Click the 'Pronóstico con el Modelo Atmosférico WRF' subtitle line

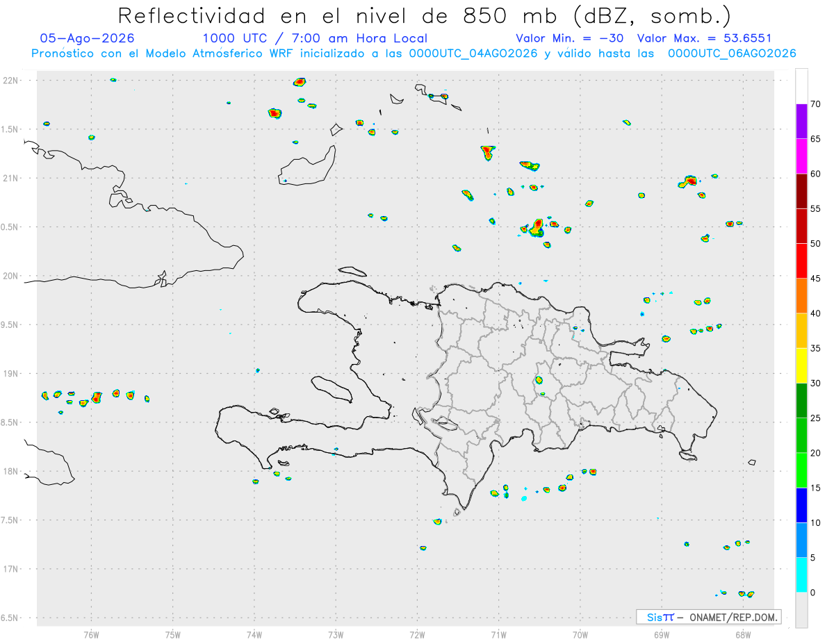tap(414, 53)
